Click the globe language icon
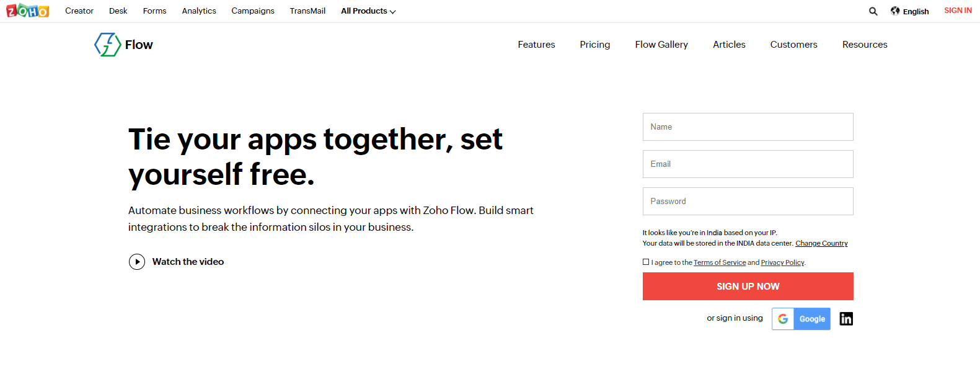980x384 pixels. (895, 11)
